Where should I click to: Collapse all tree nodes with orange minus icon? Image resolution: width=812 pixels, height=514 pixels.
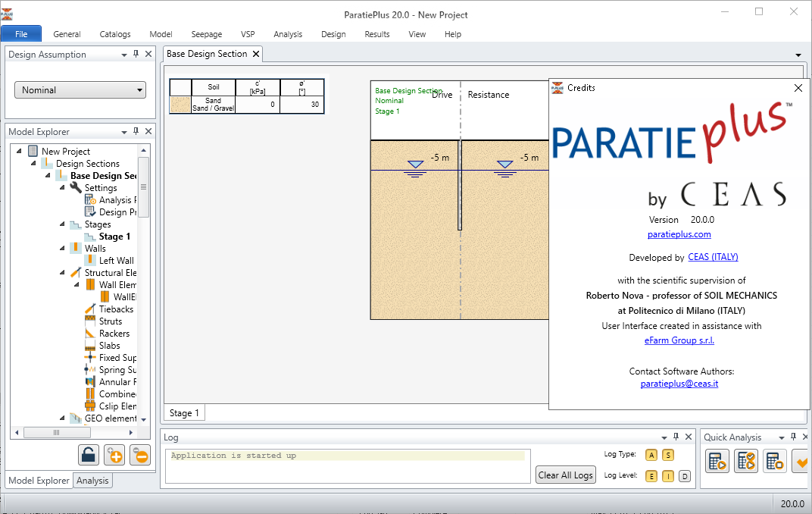click(139, 455)
